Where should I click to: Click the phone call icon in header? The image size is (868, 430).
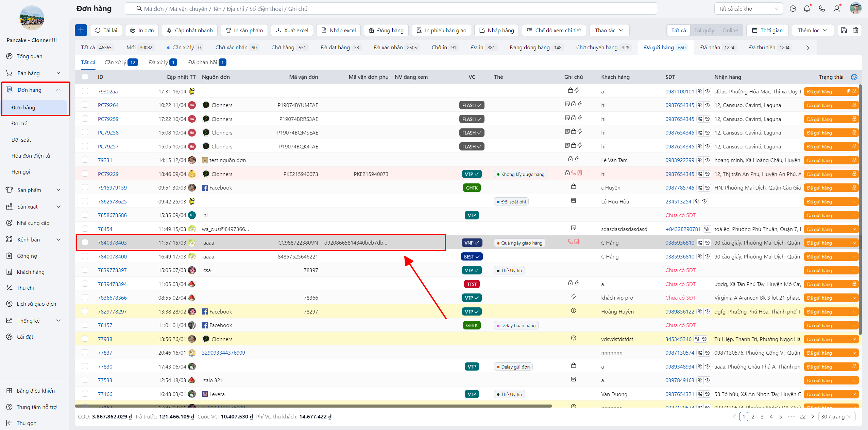822,8
